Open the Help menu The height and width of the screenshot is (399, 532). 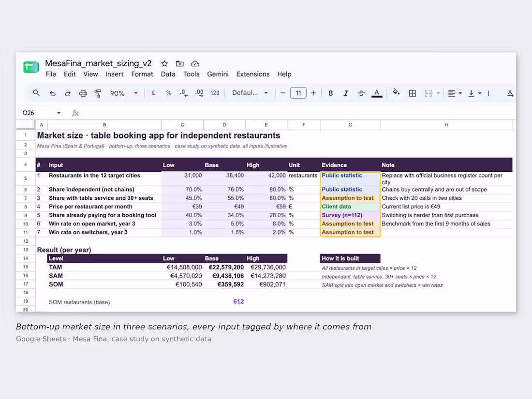(x=284, y=74)
